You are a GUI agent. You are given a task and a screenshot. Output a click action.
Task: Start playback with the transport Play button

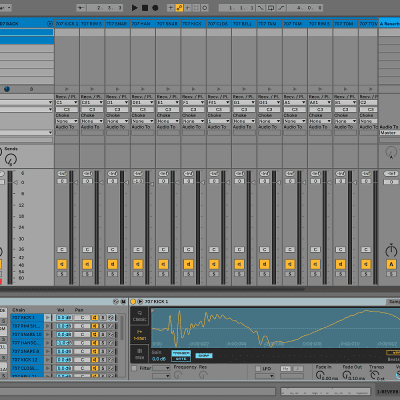click(x=134, y=8)
